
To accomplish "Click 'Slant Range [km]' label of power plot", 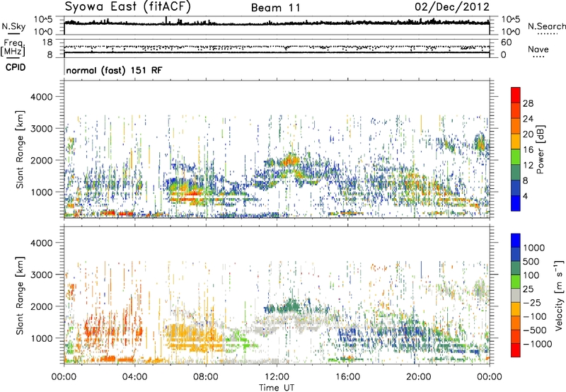I will [x=20, y=149].
